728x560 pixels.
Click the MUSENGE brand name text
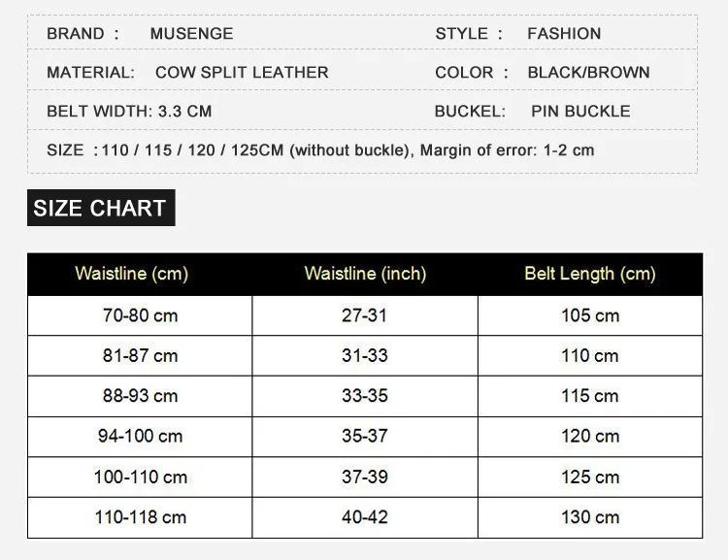point(192,33)
